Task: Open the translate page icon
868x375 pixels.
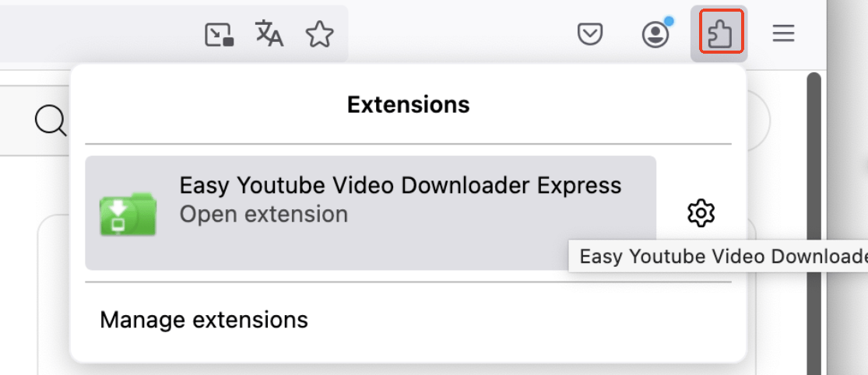Action: [269, 34]
